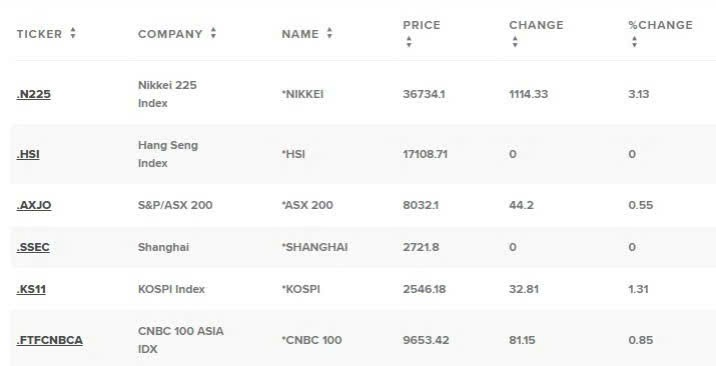716x366 pixels.
Task: Select the Nikkei 225 Index company cell
Action: click(x=167, y=94)
